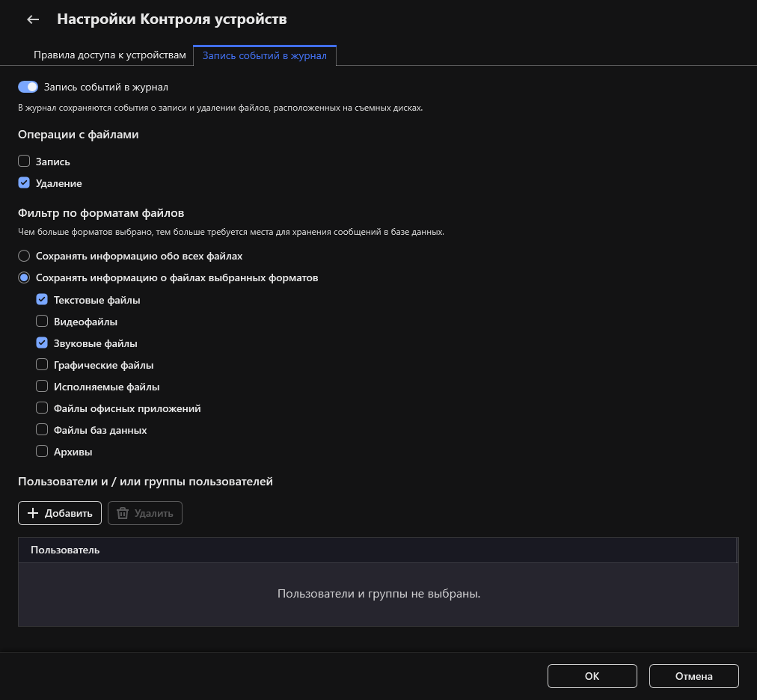757x700 pixels.
Task: Click the plus icon on Добавить
Action: (32, 513)
